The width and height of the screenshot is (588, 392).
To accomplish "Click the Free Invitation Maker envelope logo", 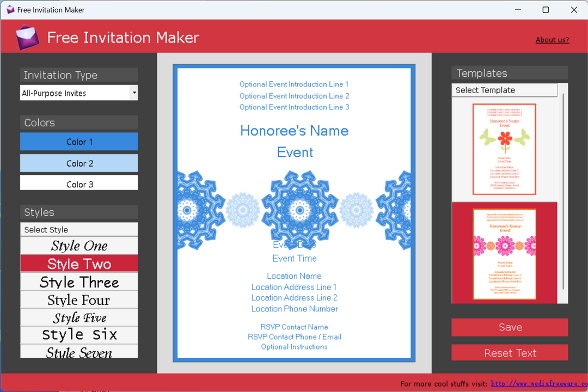I will coord(27,37).
